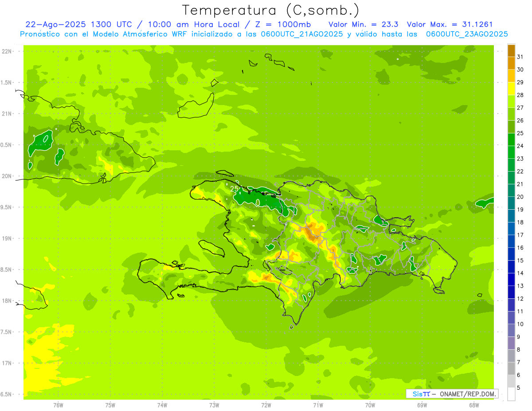The height and width of the screenshot is (411, 532).
Task: Click the '20N' latitude axis label
Action: pos(6,176)
